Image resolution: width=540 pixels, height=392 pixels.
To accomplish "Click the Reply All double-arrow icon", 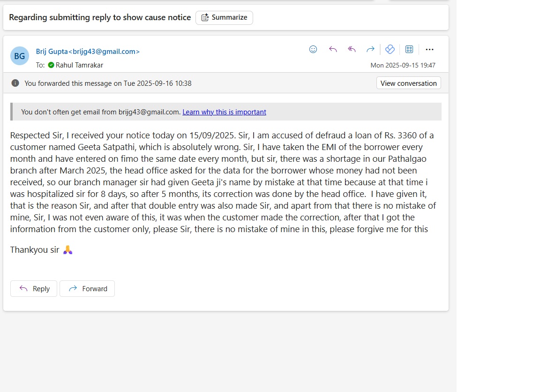I will click(x=352, y=49).
